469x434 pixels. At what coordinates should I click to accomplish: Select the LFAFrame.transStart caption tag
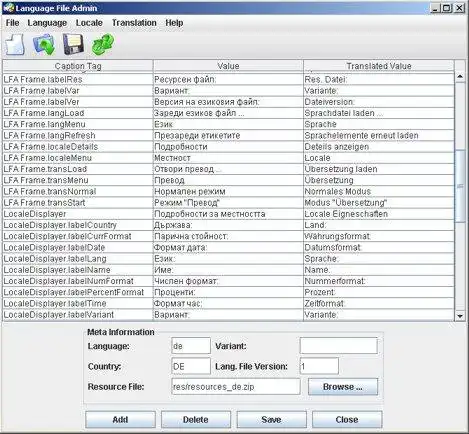(44, 203)
